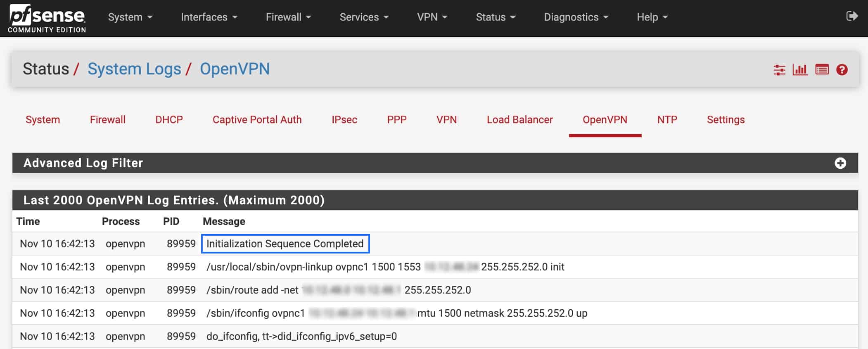The width and height of the screenshot is (868, 349).
Task: Go to the log Settings tab
Action: (x=726, y=120)
